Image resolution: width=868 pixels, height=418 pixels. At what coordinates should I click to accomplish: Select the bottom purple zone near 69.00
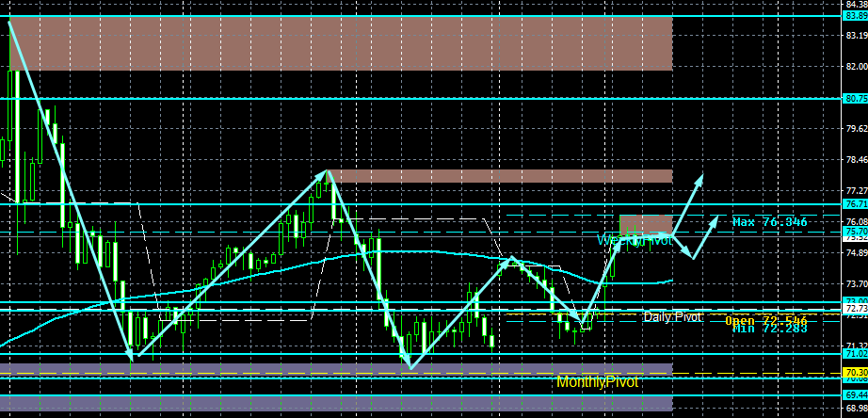(336, 403)
